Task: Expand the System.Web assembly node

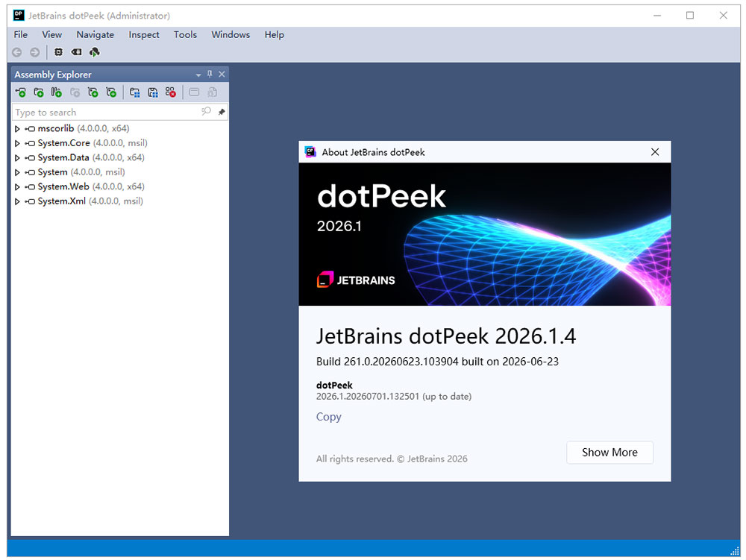Action: coord(17,187)
